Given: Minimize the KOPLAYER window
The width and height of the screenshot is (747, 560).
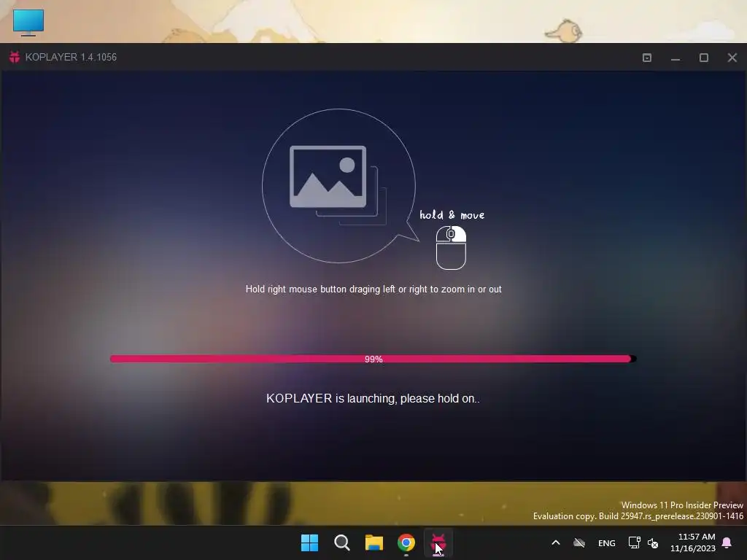Looking at the screenshot, I should click(675, 58).
